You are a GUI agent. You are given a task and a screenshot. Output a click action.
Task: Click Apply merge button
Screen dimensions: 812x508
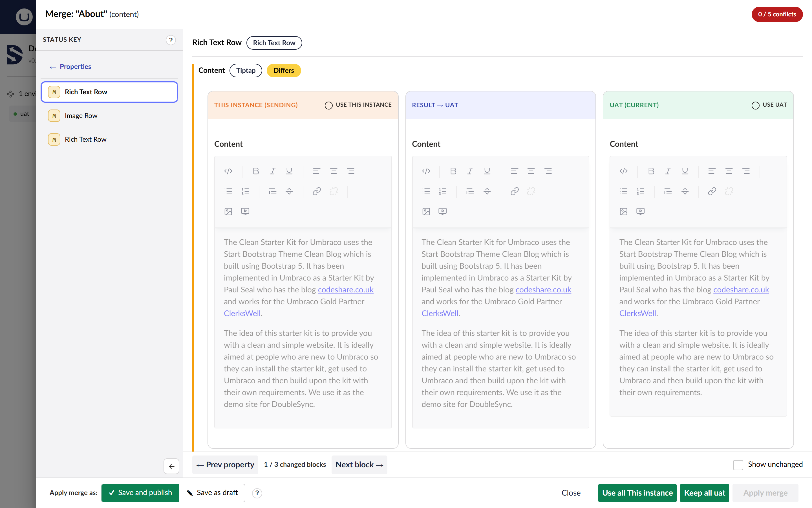click(765, 492)
